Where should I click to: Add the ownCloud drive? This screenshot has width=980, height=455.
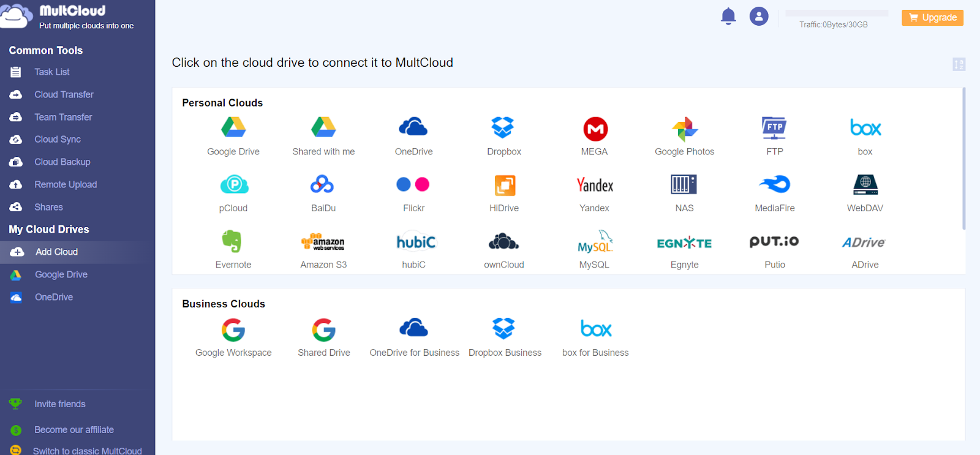(x=503, y=242)
